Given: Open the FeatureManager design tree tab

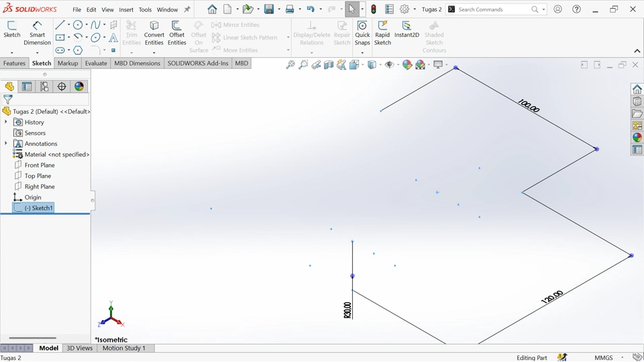Looking at the screenshot, I should click(9, 86).
